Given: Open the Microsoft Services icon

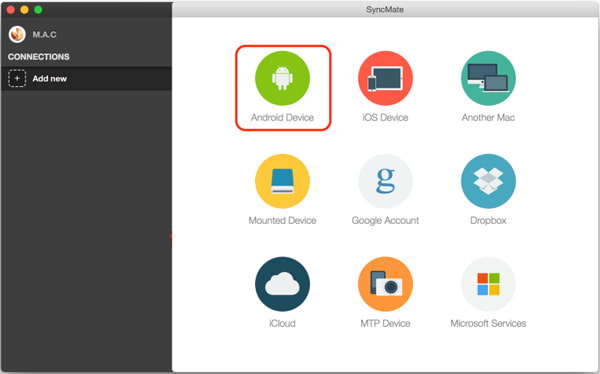Looking at the screenshot, I should pyautogui.click(x=488, y=284).
